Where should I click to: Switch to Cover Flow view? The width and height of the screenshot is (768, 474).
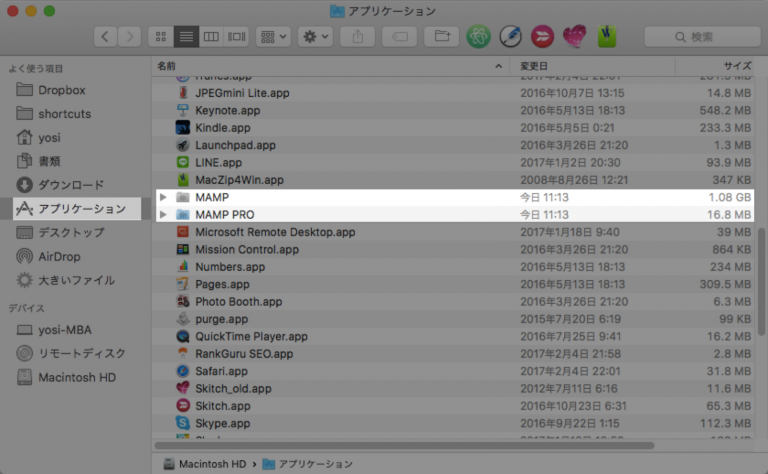pos(237,36)
